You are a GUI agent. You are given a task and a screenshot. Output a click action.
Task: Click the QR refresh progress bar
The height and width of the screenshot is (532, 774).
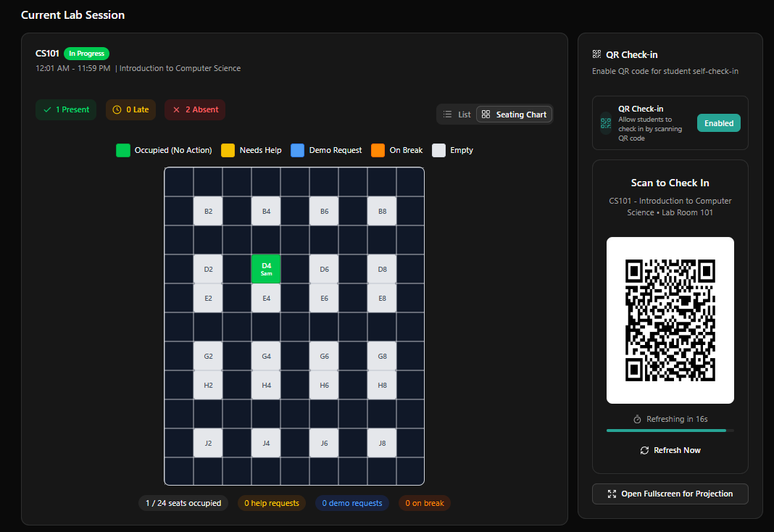(x=670, y=431)
